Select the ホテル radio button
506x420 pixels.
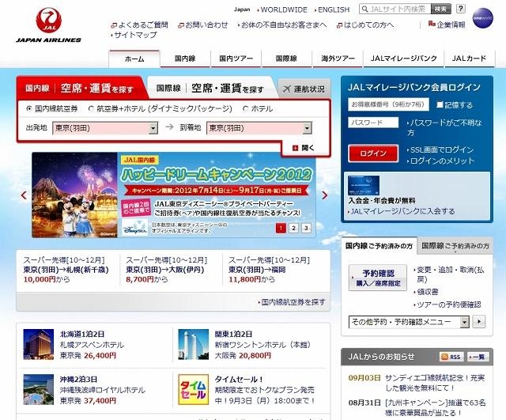(245, 109)
